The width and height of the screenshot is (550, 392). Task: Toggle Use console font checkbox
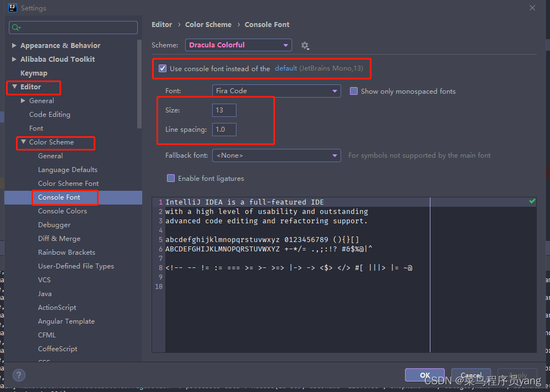point(163,68)
